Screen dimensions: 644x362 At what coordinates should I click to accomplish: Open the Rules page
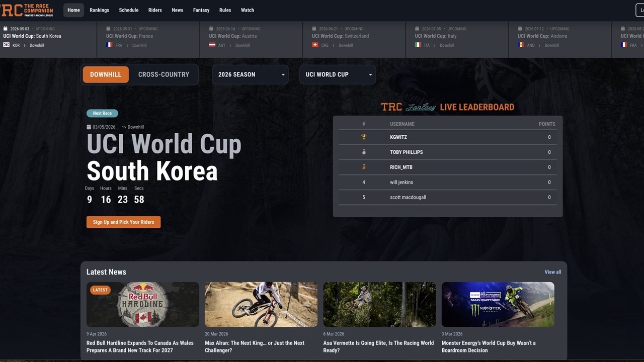[225, 10]
